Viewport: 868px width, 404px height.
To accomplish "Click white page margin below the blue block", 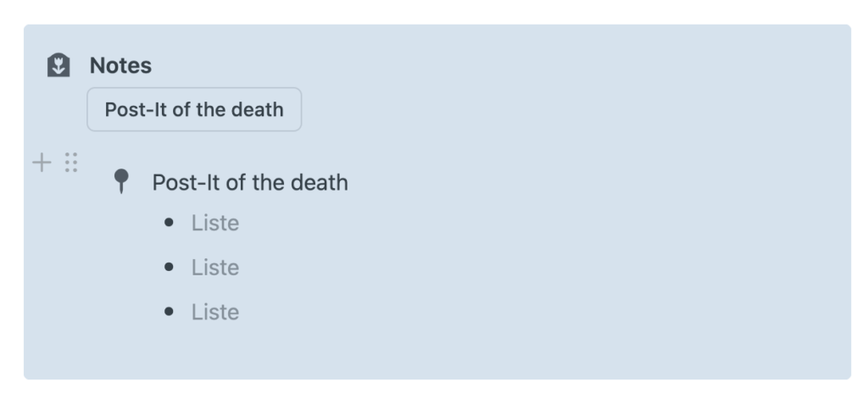I will (x=434, y=392).
